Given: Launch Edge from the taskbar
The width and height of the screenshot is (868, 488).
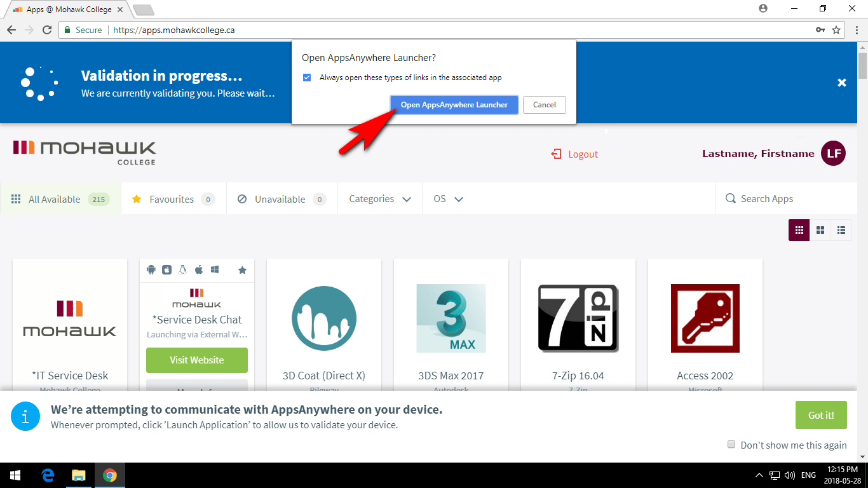Looking at the screenshot, I should click(48, 475).
